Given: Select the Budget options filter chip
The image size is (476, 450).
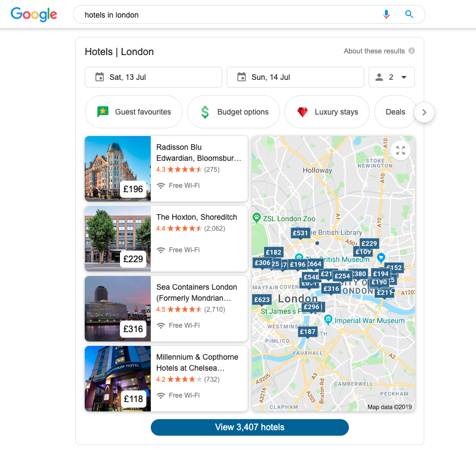Looking at the screenshot, I should coord(233,112).
